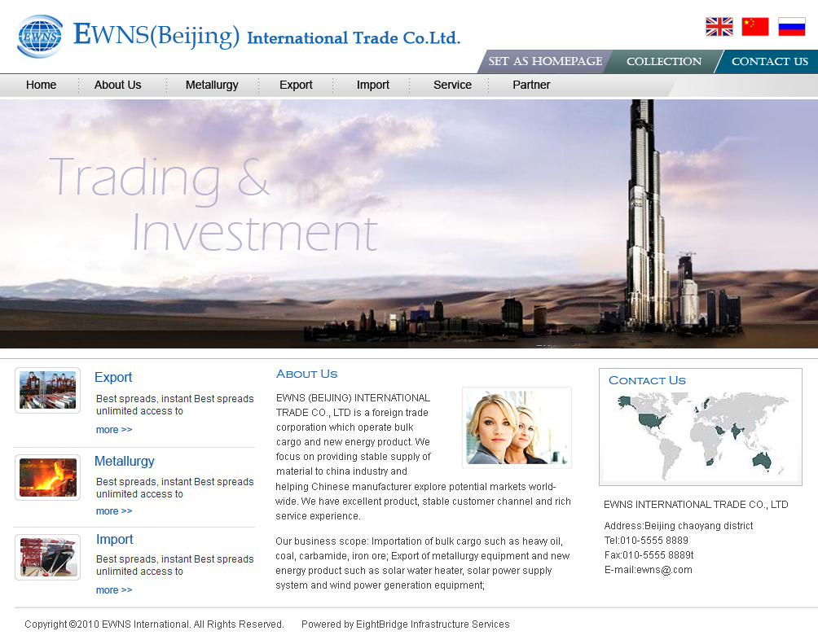Open the Metallurgy molten steel thumbnail

(47, 478)
